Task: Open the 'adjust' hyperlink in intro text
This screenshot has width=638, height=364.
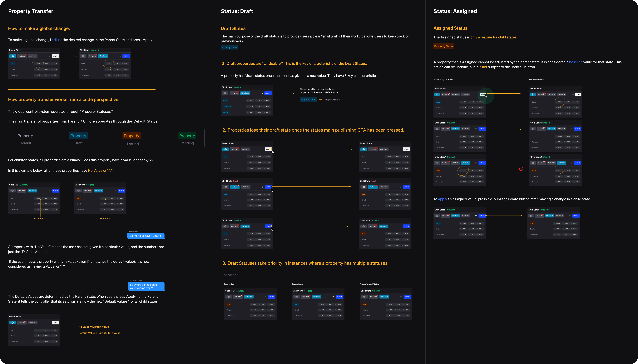Action: point(57,40)
